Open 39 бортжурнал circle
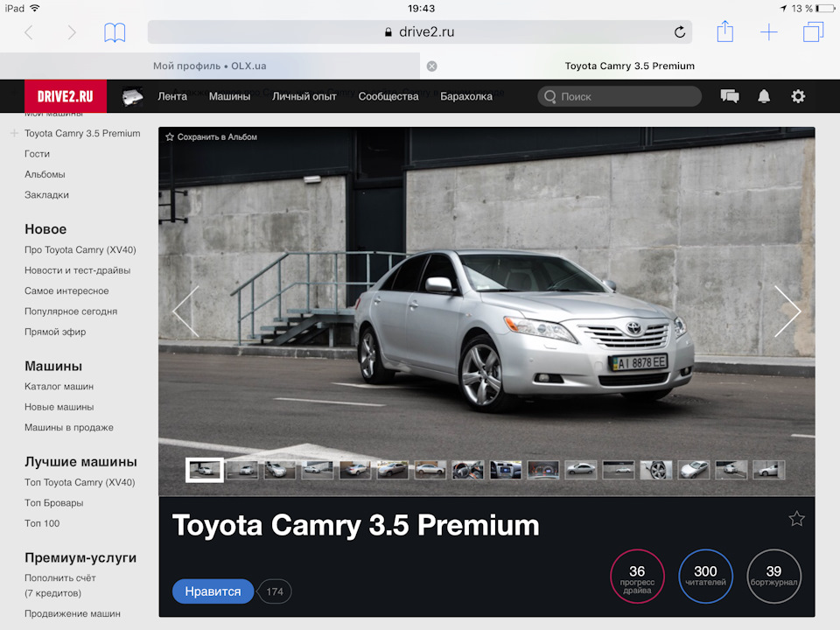 pyautogui.click(x=773, y=577)
